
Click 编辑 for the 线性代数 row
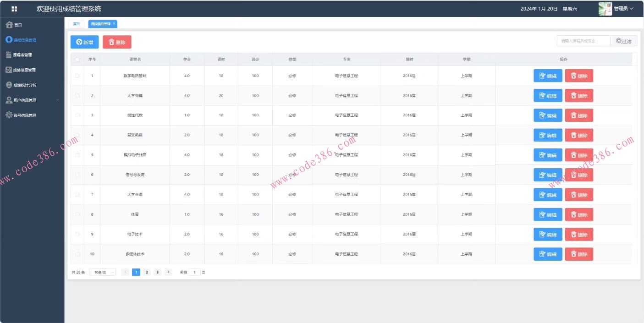[548, 115]
